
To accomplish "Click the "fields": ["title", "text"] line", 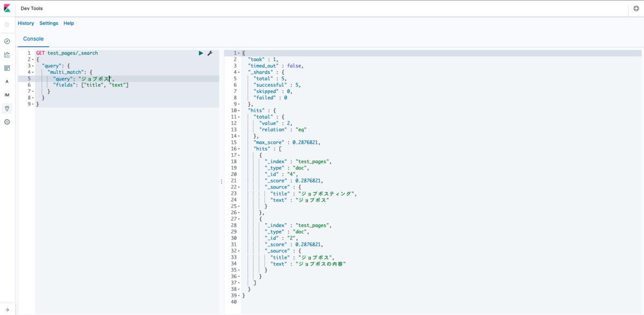I will [x=91, y=85].
